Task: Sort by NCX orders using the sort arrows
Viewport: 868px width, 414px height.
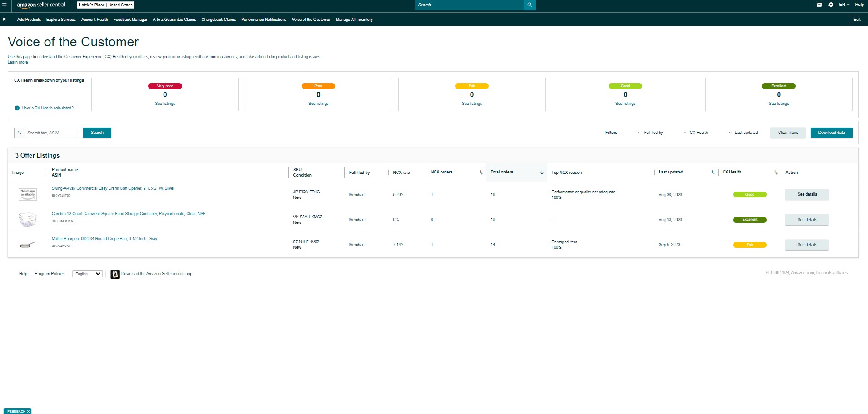Action: (481, 172)
